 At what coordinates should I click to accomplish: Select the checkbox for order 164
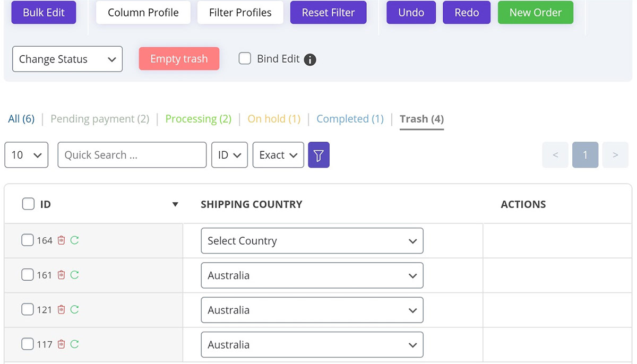pos(28,240)
